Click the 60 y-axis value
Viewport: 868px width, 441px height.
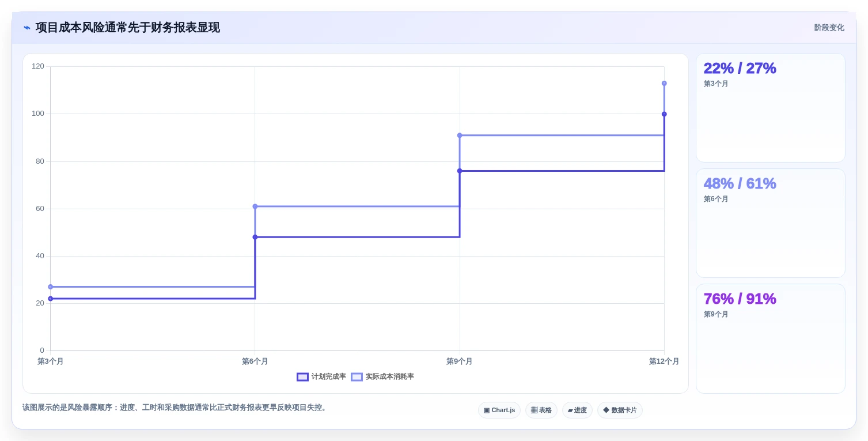[40, 209]
